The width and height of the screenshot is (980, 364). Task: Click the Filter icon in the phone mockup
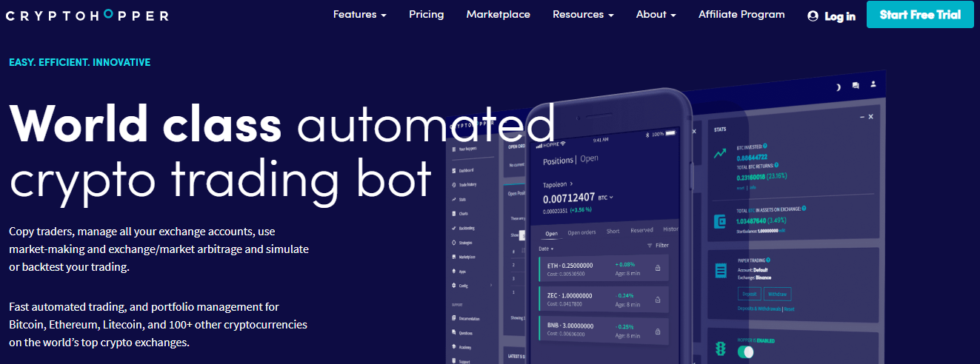(x=650, y=245)
